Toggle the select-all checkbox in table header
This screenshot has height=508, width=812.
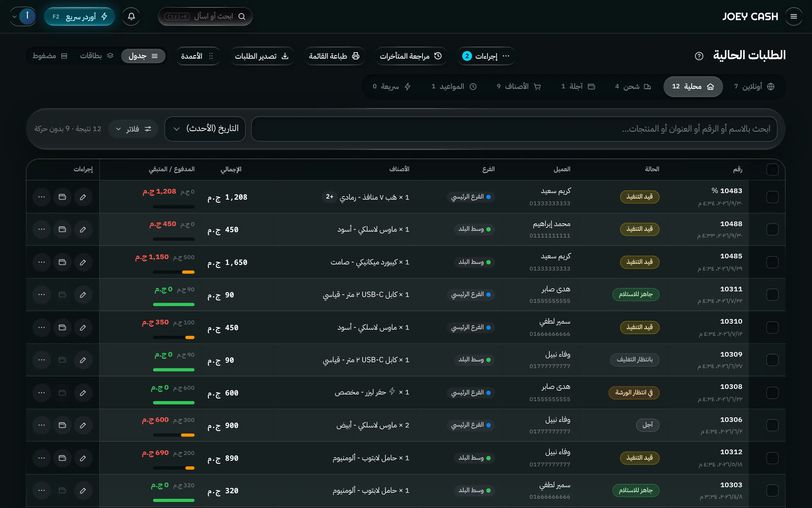[x=772, y=170]
